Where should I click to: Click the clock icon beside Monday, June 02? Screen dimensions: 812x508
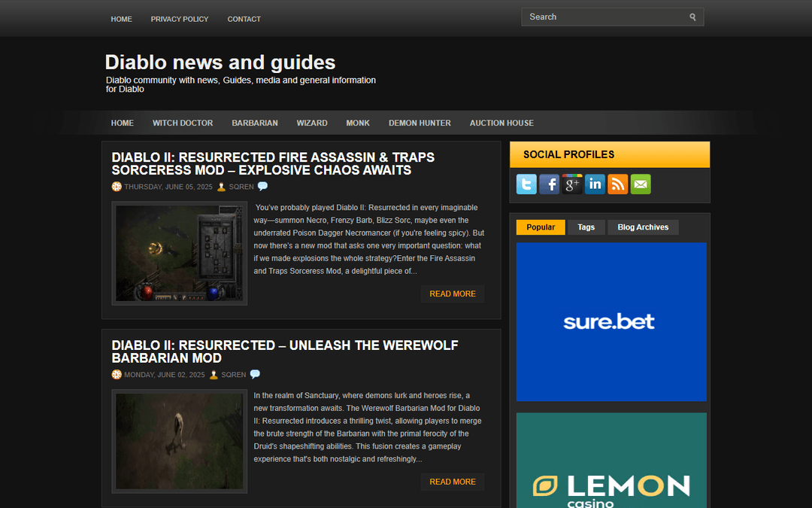117,374
